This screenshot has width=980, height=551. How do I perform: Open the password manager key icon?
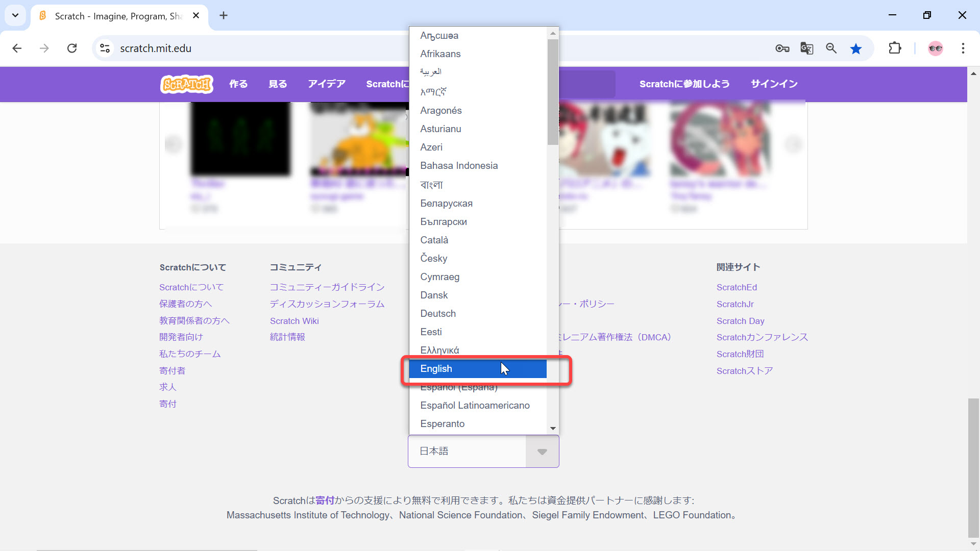(x=782, y=48)
